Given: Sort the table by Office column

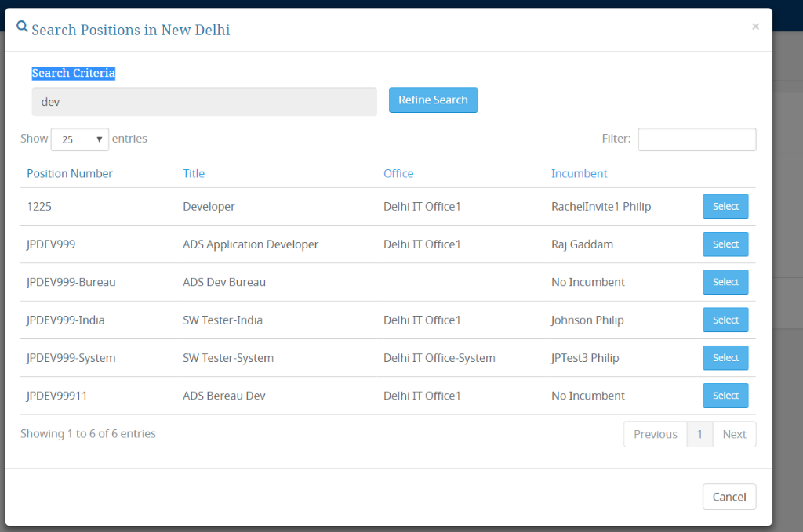Looking at the screenshot, I should click(398, 173).
